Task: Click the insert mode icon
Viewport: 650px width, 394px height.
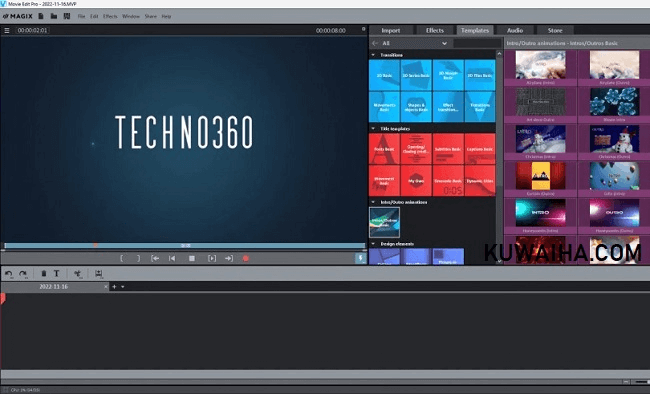Action: (x=99, y=274)
